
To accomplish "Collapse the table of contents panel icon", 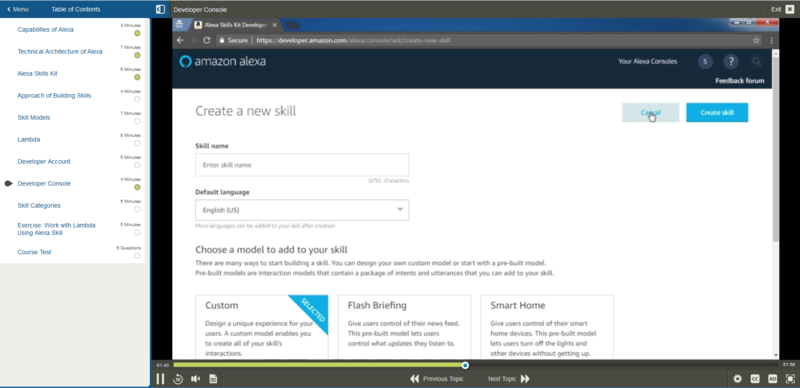I will coord(160,9).
